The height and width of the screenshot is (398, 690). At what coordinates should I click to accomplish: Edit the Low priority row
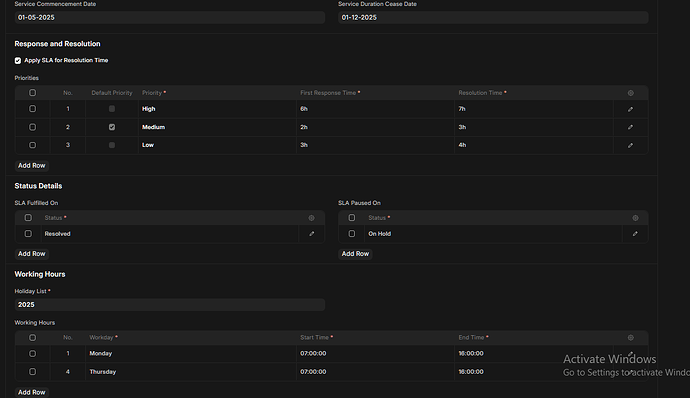[x=630, y=145]
